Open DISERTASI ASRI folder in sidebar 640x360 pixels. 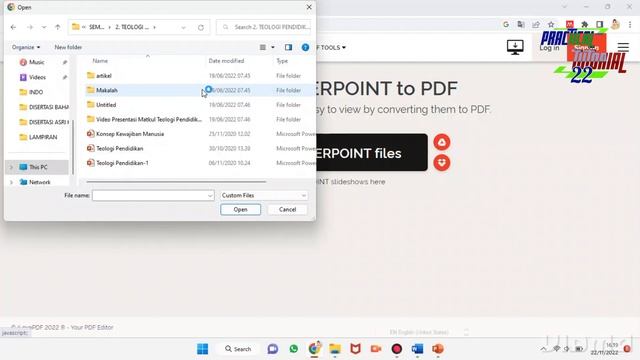pyautogui.click(x=44, y=122)
